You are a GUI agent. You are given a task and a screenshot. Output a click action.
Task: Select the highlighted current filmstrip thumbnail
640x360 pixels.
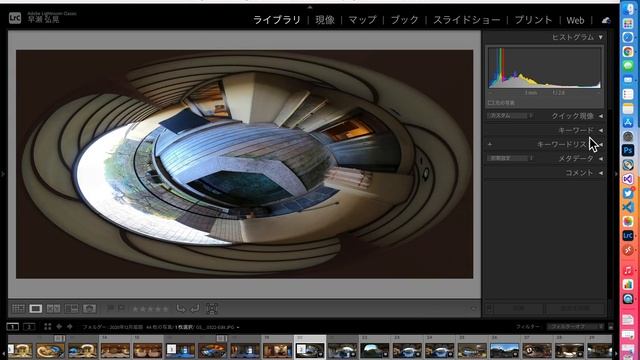(310, 350)
